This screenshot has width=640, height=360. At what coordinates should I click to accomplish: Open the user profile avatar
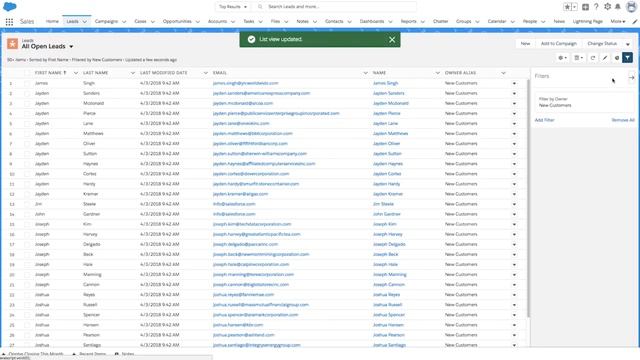coord(631,7)
